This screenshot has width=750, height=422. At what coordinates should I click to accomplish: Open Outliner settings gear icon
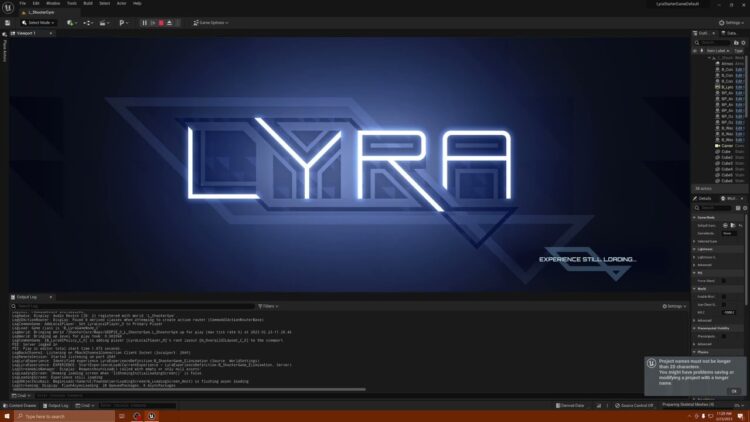(743, 43)
